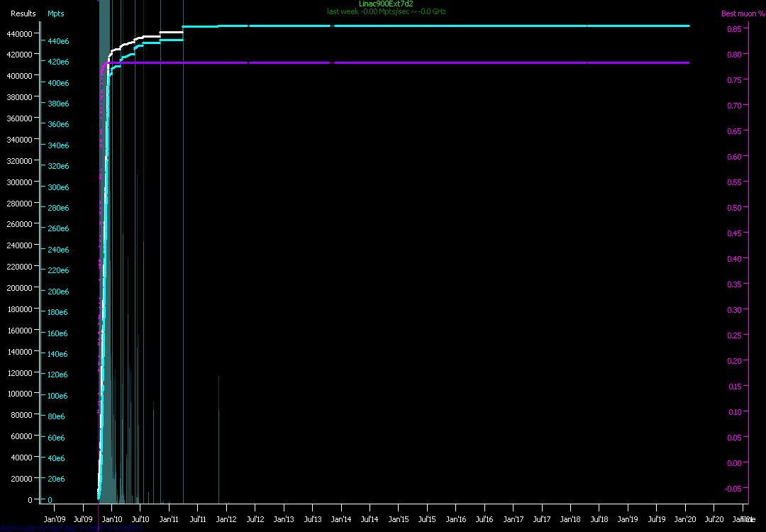Click the 20000 Results tick value
The image size is (766, 532).
(x=21, y=478)
